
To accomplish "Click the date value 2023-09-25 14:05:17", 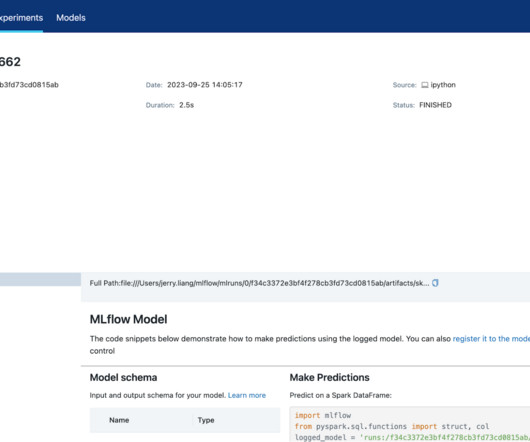I will pyautogui.click(x=204, y=85).
